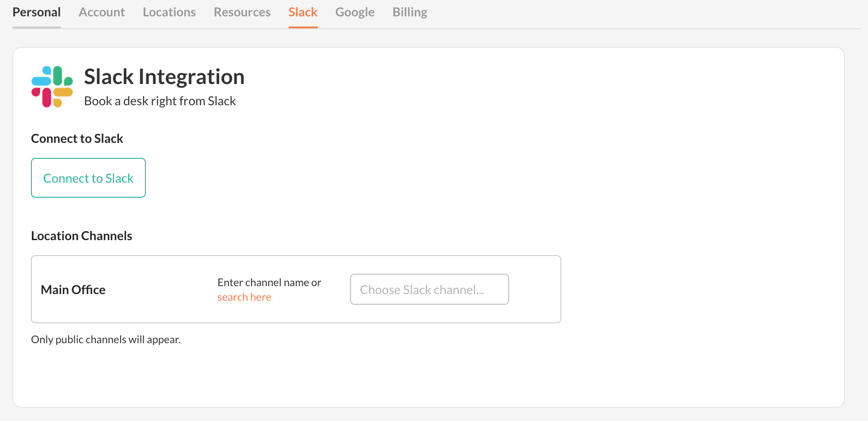Image resolution: width=868 pixels, height=421 pixels.
Task: Open the Choose Slack channel dropdown
Action: click(429, 289)
